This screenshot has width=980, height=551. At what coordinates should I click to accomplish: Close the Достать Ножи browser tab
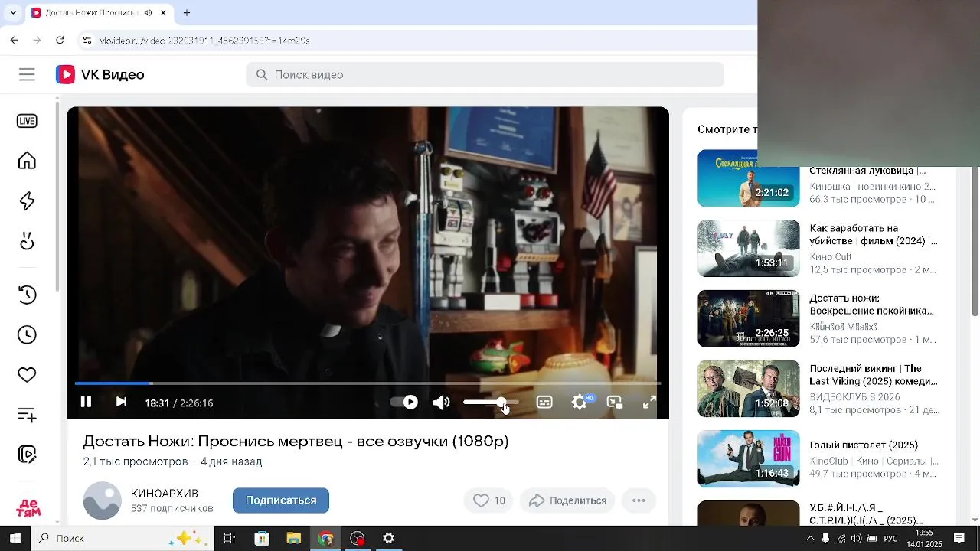[x=163, y=13]
